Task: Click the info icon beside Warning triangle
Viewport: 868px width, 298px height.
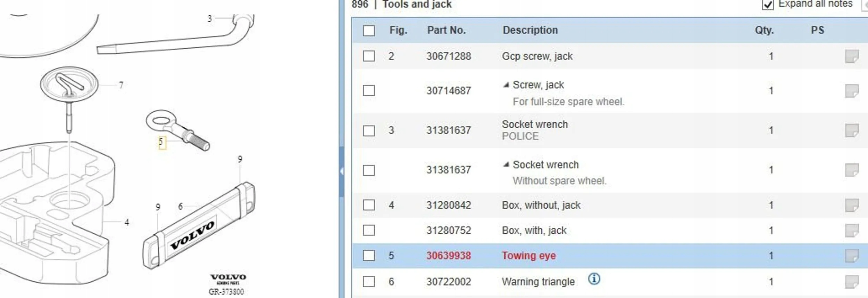Action: (594, 279)
